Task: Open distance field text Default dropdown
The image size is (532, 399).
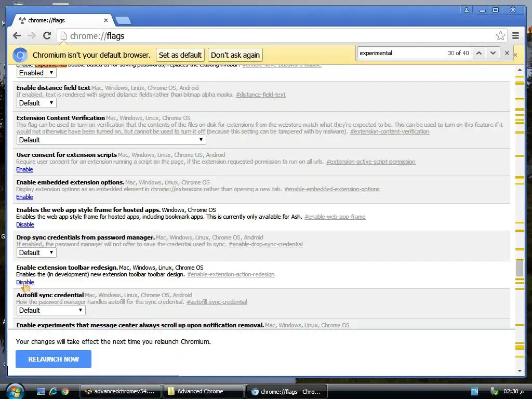Action: coord(36,103)
